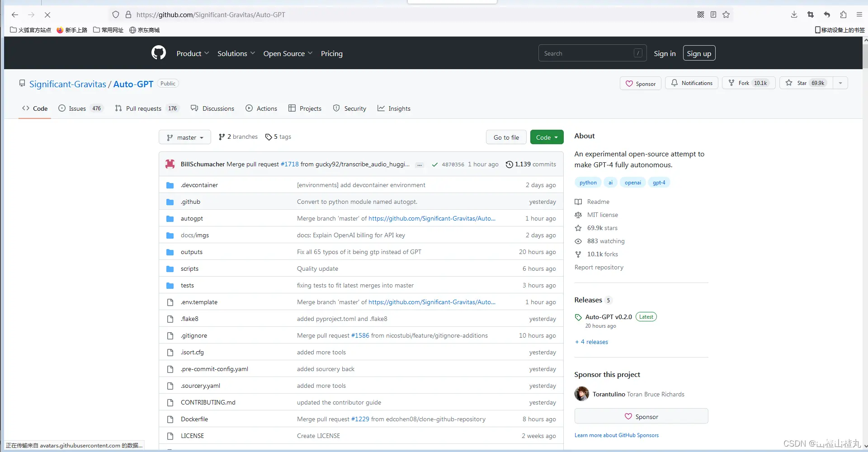This screenshot has height=452, width=868.
Task: Open the Significant-Gravitas owner link
Action: click(x=68, y=84)
